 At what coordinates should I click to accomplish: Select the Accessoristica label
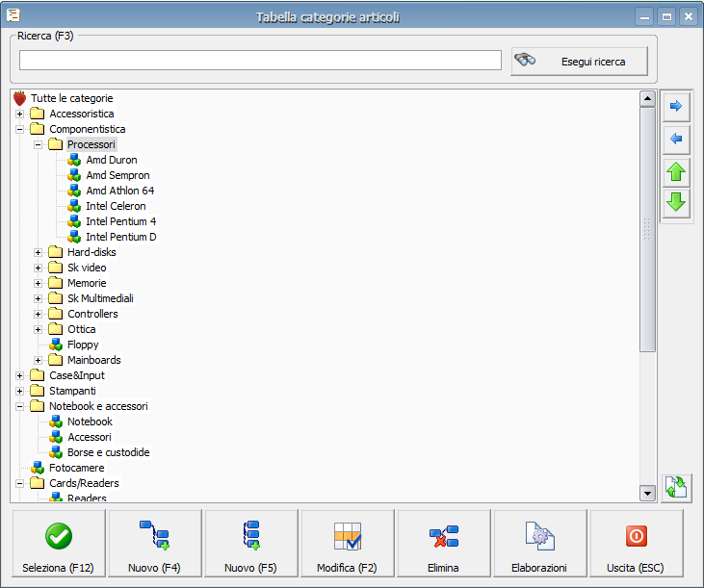click(x=82, y=114)
